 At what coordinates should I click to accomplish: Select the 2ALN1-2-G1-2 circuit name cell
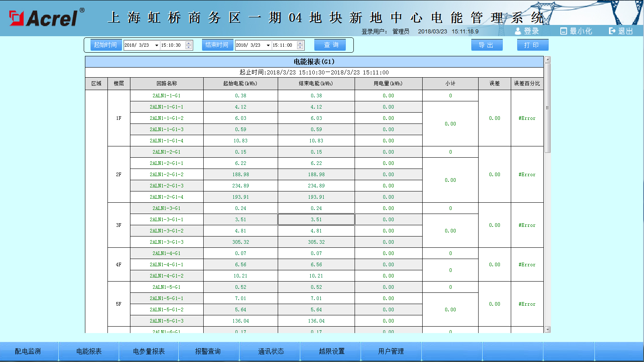click(x=167, y=175)
